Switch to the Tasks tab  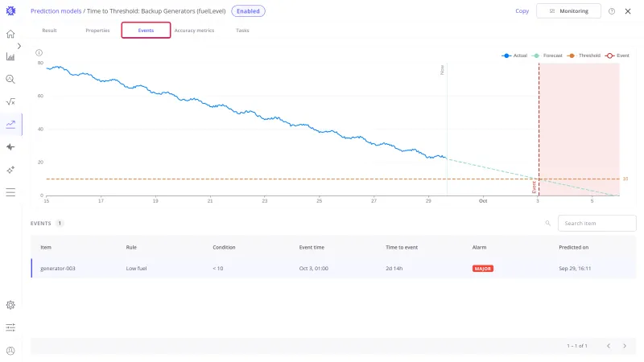click(242, 31)
